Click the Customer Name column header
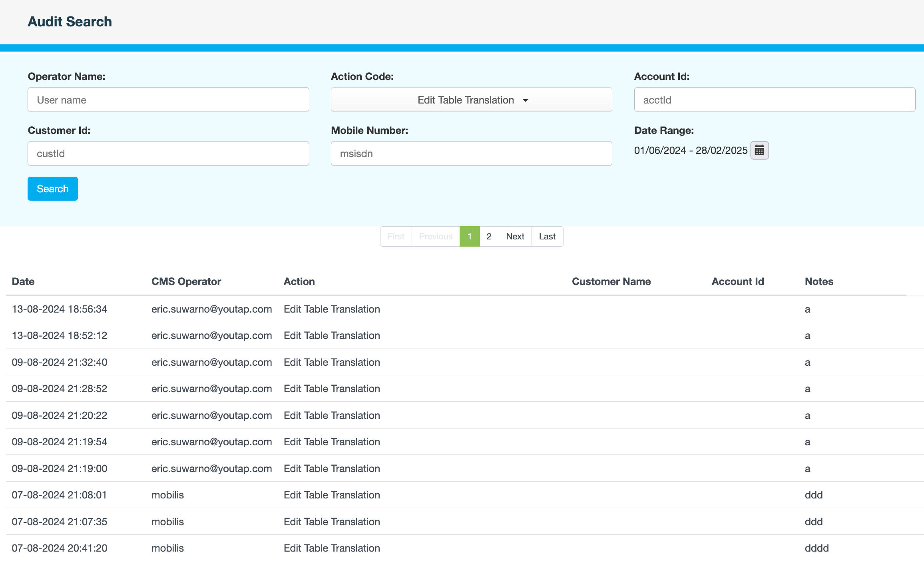This screenshot has width=924, height=562. click(611, 281)
